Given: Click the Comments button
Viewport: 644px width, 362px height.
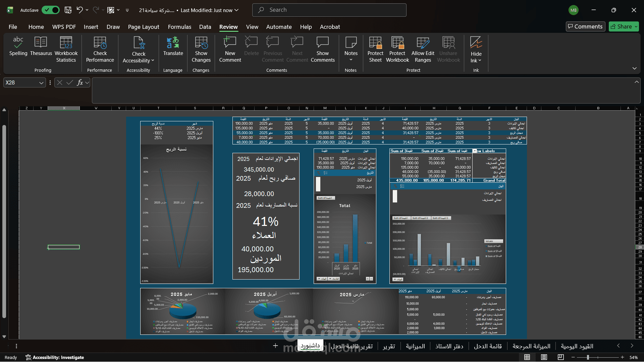Looking at the screenshot, I should (x=585, y=26).
